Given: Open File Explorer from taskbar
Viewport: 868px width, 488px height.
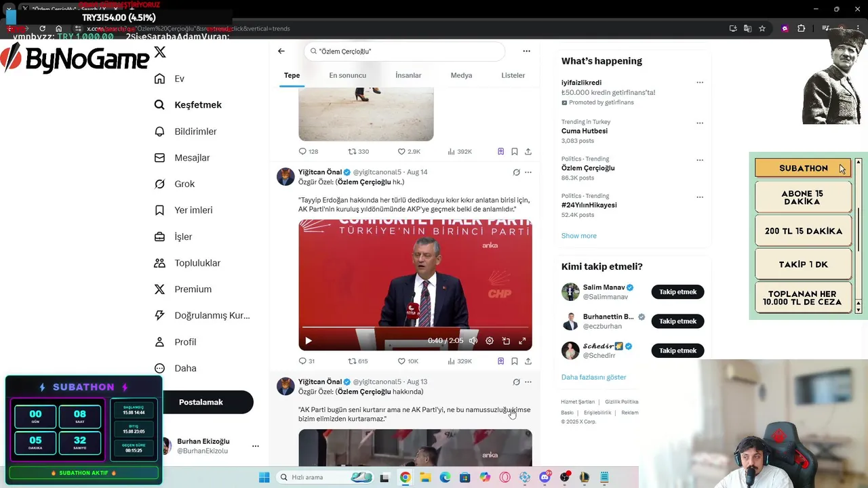Looking at the screenshot, I should point(425,477).
